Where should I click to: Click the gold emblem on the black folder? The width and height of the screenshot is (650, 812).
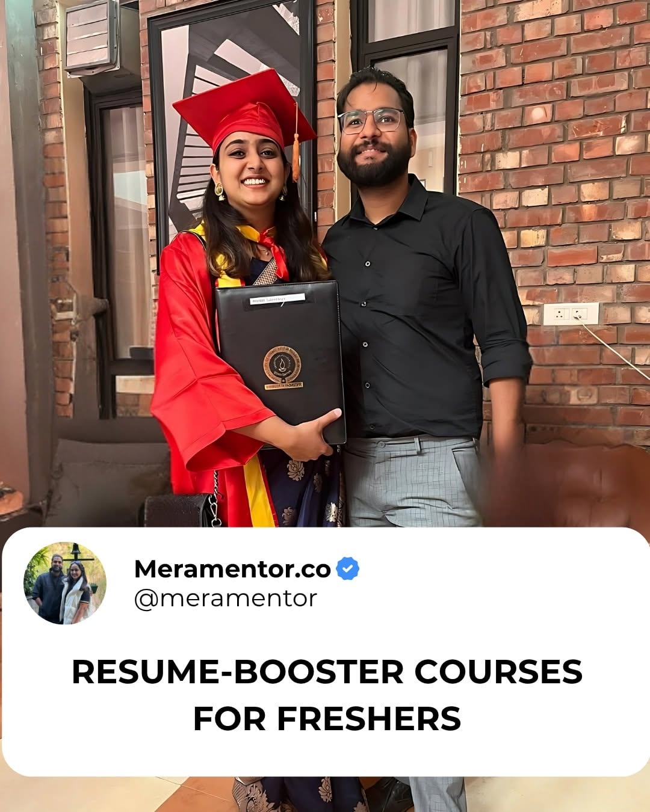click(x=282, y=366)
